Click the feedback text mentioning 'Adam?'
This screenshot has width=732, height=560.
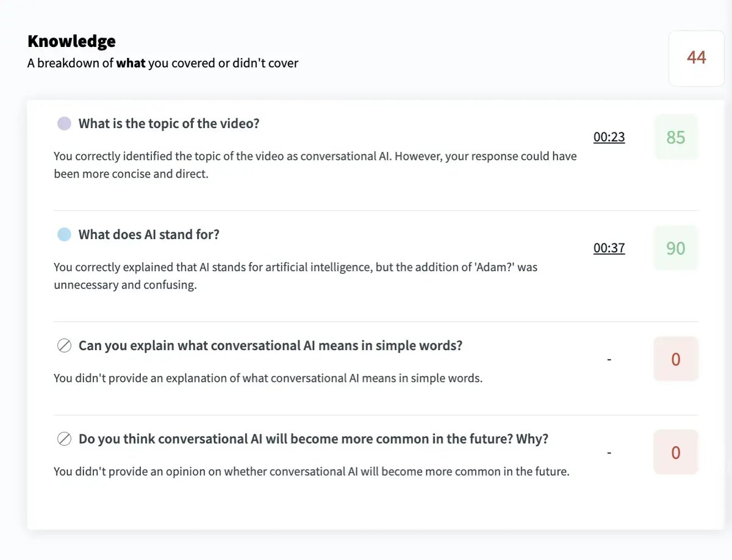point(295,276)
